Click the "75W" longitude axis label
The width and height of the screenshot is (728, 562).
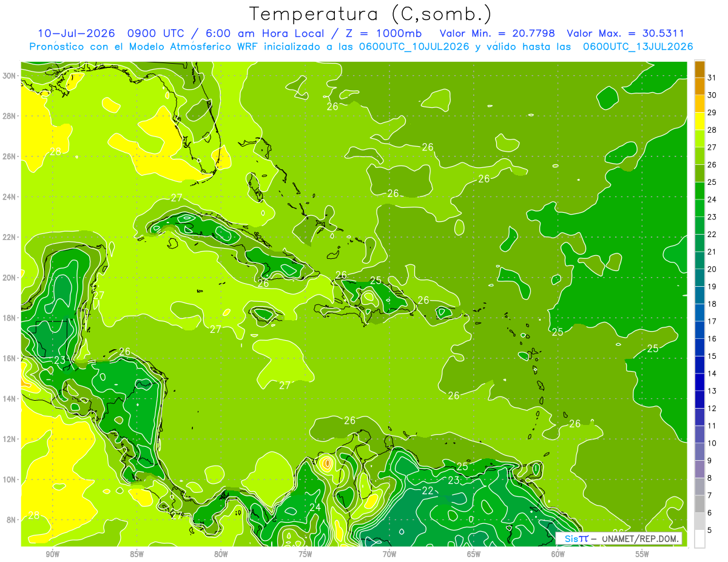pos(305,554)
